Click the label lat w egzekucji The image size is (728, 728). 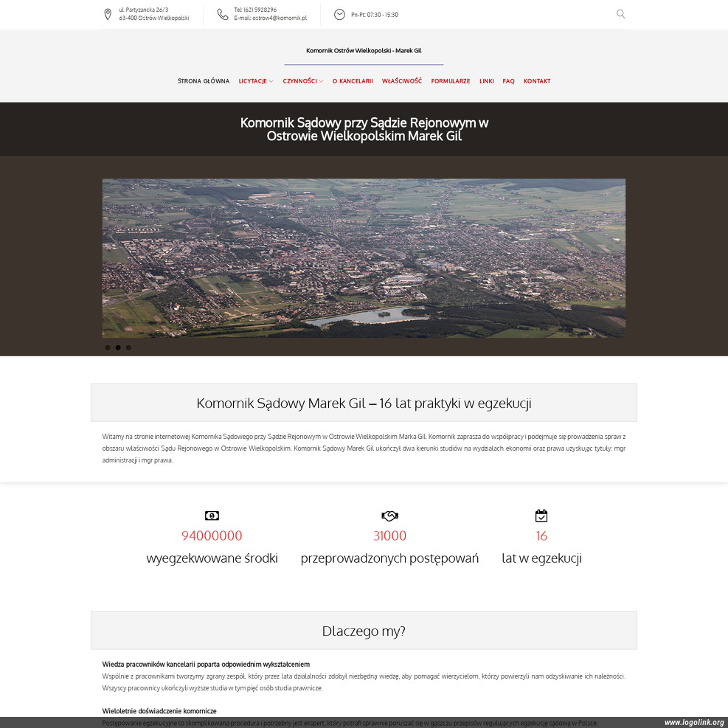541,558
